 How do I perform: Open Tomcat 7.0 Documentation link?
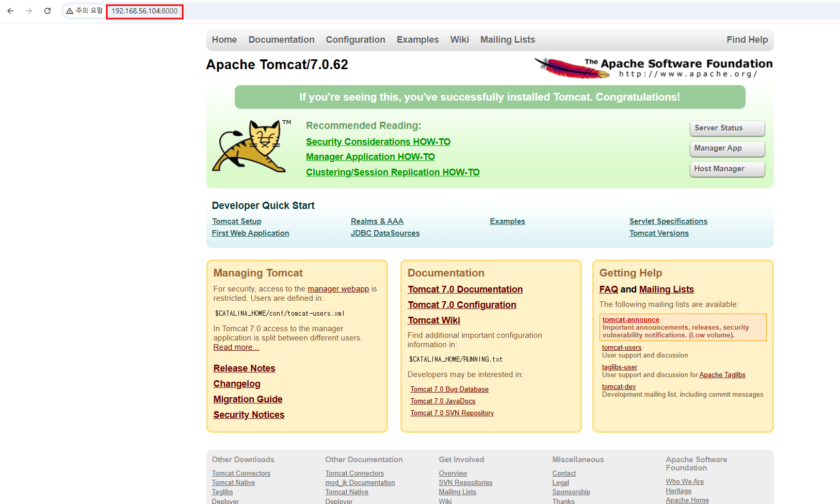[x=465, y=289]
